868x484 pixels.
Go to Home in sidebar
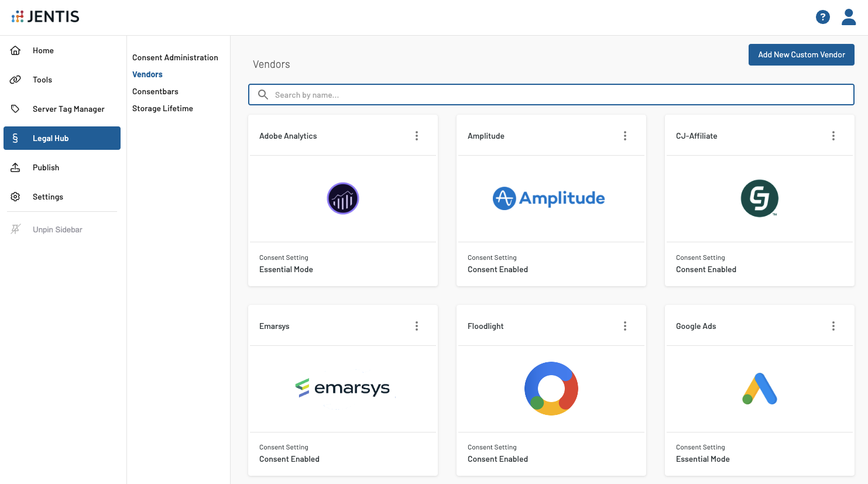click(43, 50)
